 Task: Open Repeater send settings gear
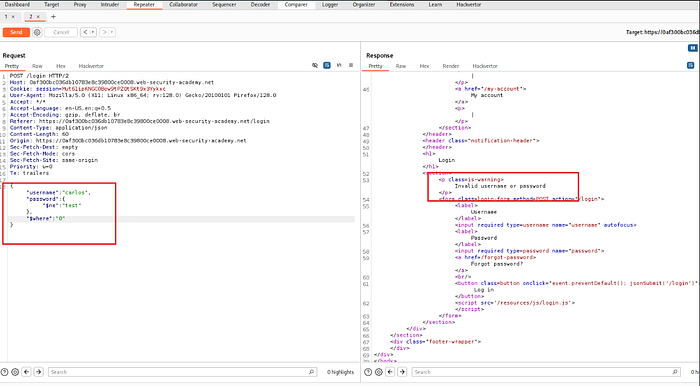click(x=37, y=32)
